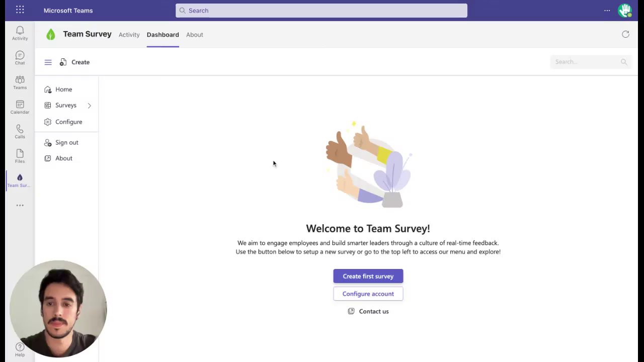The height and width of the screenshot is (362, 644).
Task: Go to Teams in the left rail
Action: click(20, 82)
